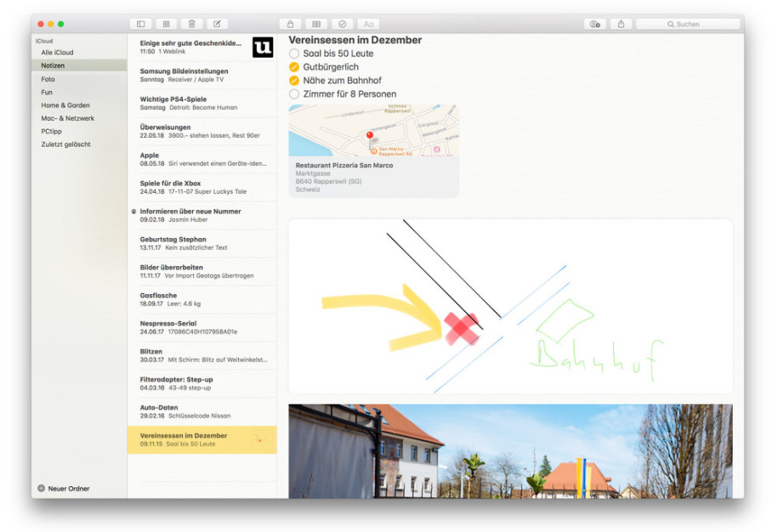The image size is (778, 532).
Task: Open note 'Einige sehr gute Geschenkide...'
Action: [202, 47]
